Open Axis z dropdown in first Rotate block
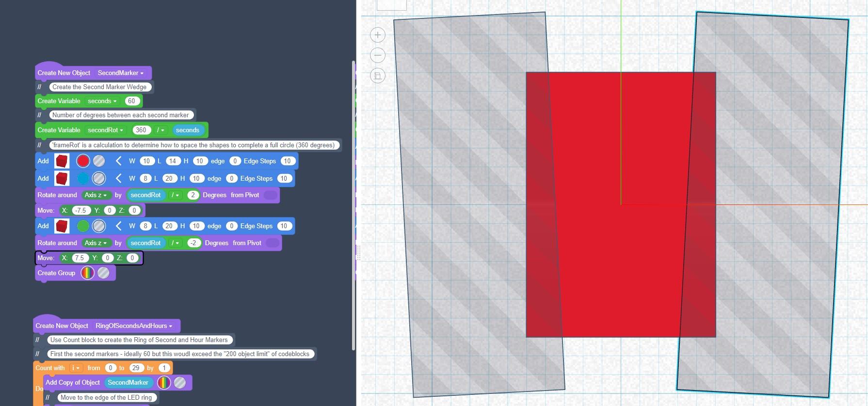 (x=96, y=195)
